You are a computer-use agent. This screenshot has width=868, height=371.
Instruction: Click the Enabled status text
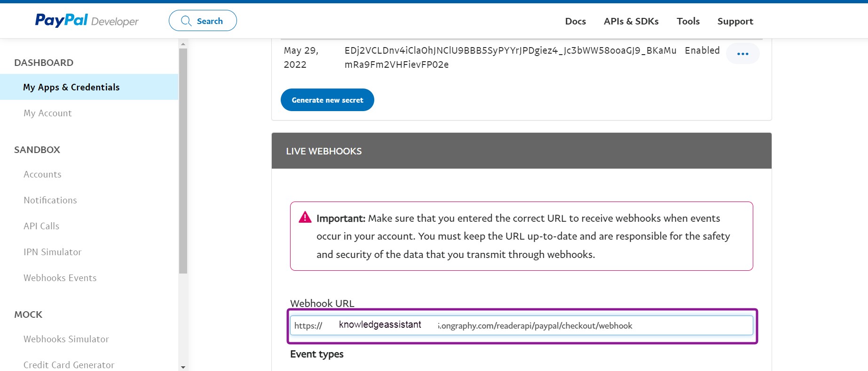[x=702, y=50]
